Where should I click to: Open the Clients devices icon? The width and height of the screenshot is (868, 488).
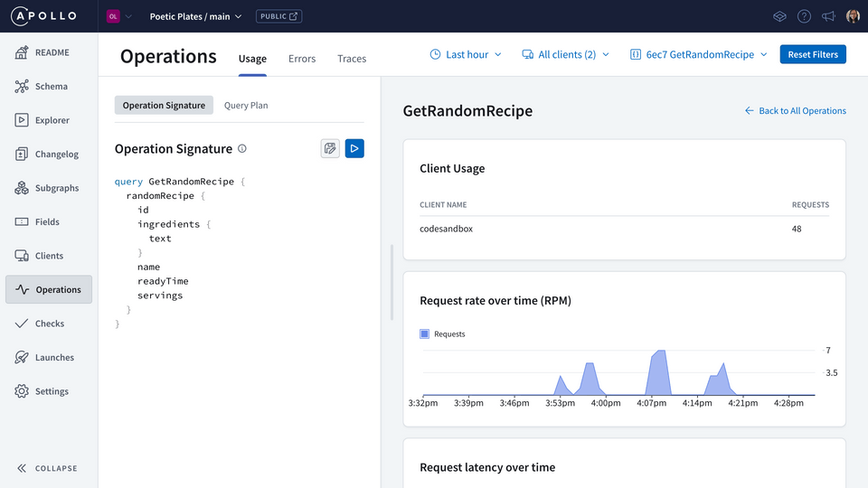(22, 256)
